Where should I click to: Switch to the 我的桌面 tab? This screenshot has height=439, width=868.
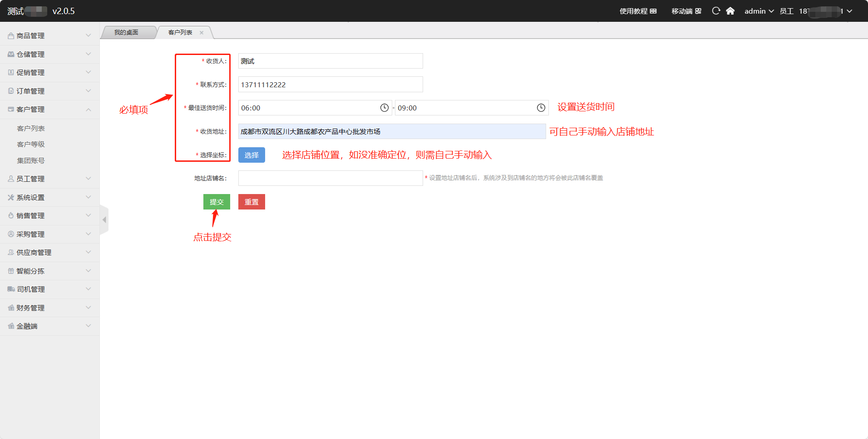[126, 33]
